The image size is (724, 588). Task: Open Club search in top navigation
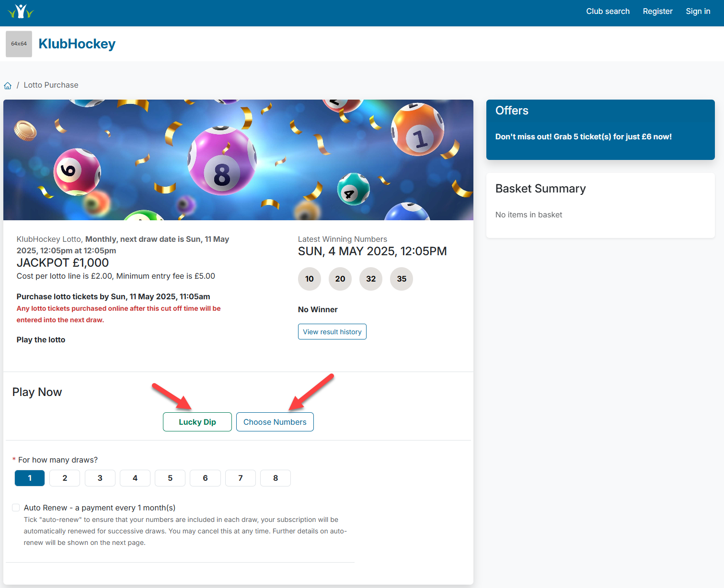[x=608, y=11]
